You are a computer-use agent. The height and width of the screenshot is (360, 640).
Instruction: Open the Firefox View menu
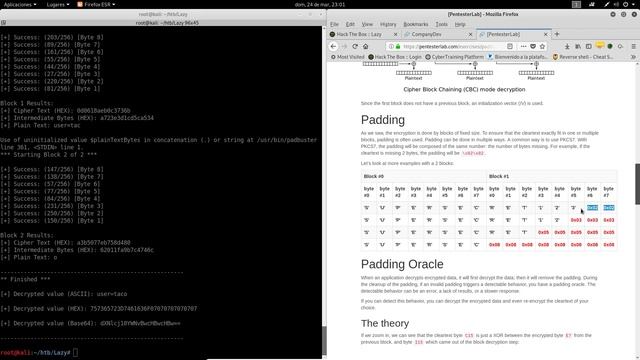tap(367, 24)
